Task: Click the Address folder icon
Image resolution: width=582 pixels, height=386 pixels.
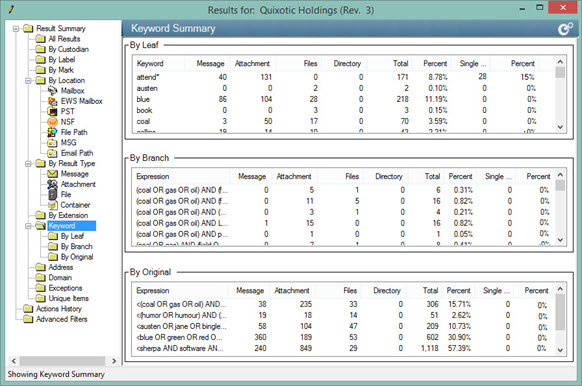Action: tap(40, 267)
